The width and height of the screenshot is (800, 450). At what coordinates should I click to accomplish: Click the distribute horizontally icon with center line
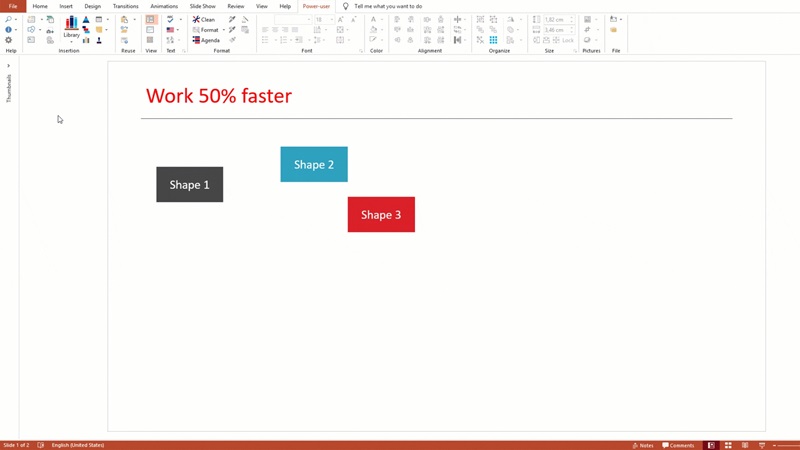pos(457,19)
